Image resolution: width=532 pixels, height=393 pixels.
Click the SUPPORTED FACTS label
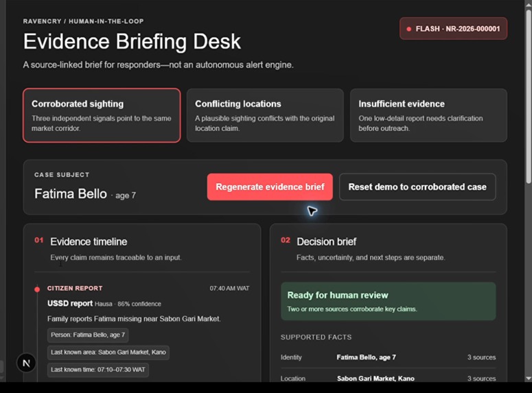pyautogui.click(x=316, y=337)
